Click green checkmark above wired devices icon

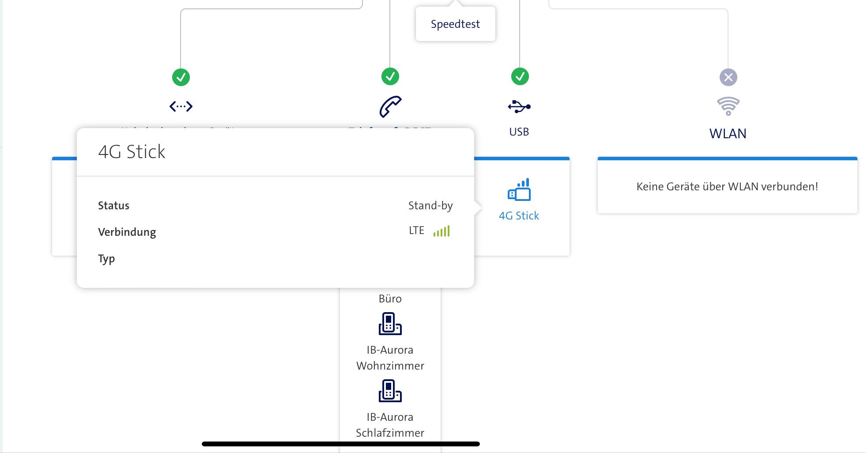[x=181, y=77]
